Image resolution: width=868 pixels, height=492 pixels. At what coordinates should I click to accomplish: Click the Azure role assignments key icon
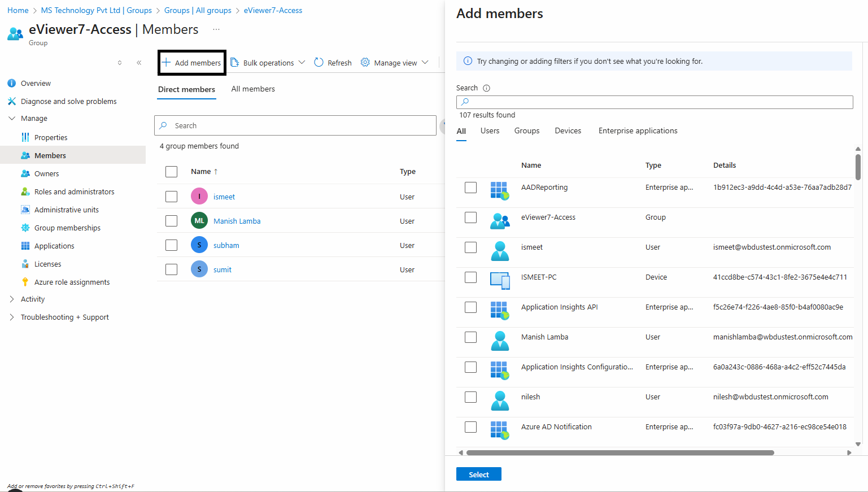pyautogui.click(x=25, y=282)
